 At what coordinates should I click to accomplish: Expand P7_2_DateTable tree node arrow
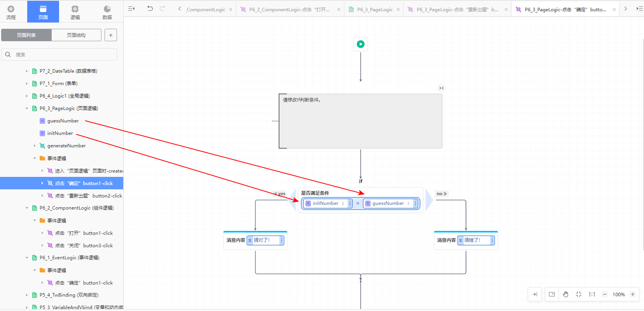[27, 71]
